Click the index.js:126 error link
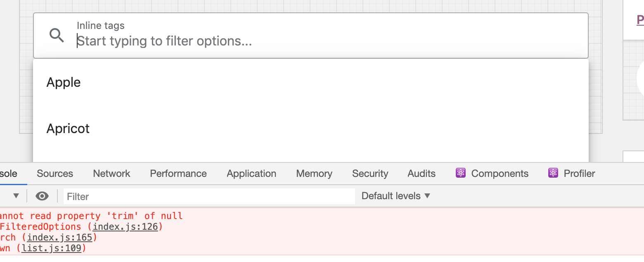Image resolution: width=644 pixels, height=262 pixels. [x=126, y=226]
